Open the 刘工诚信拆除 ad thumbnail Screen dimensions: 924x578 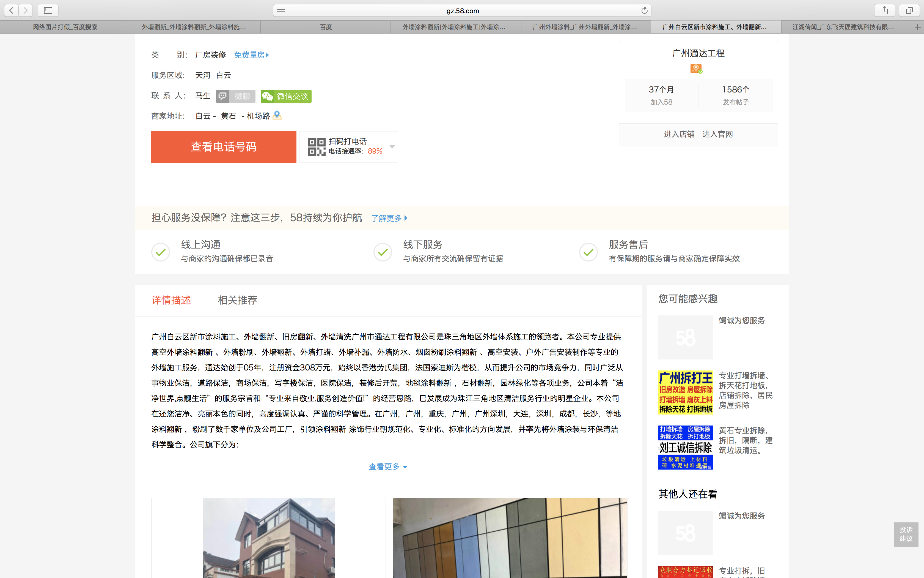click(686, 447)
